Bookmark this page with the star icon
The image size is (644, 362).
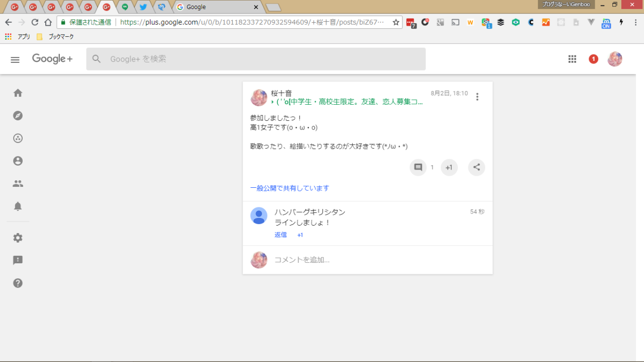pos(396,22)
